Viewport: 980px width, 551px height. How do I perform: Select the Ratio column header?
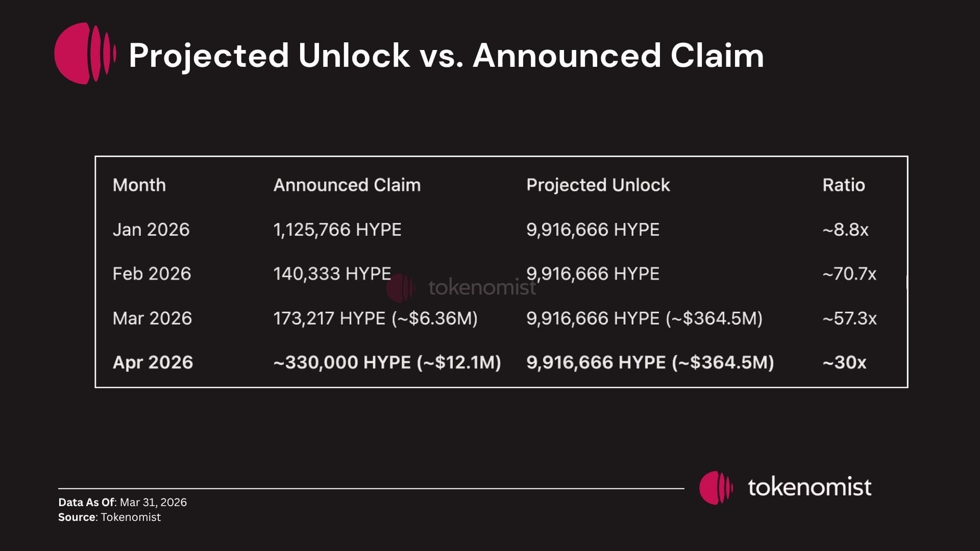(844, 185)
